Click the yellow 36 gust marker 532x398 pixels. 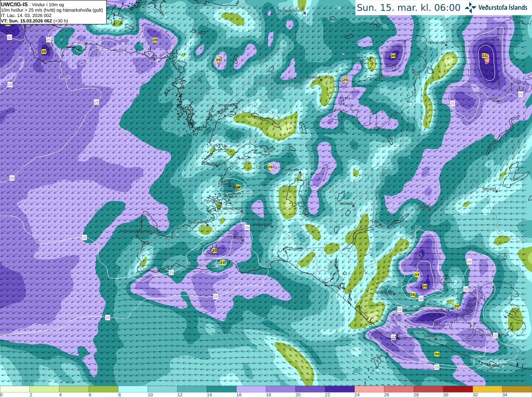[x=412, y=295]
